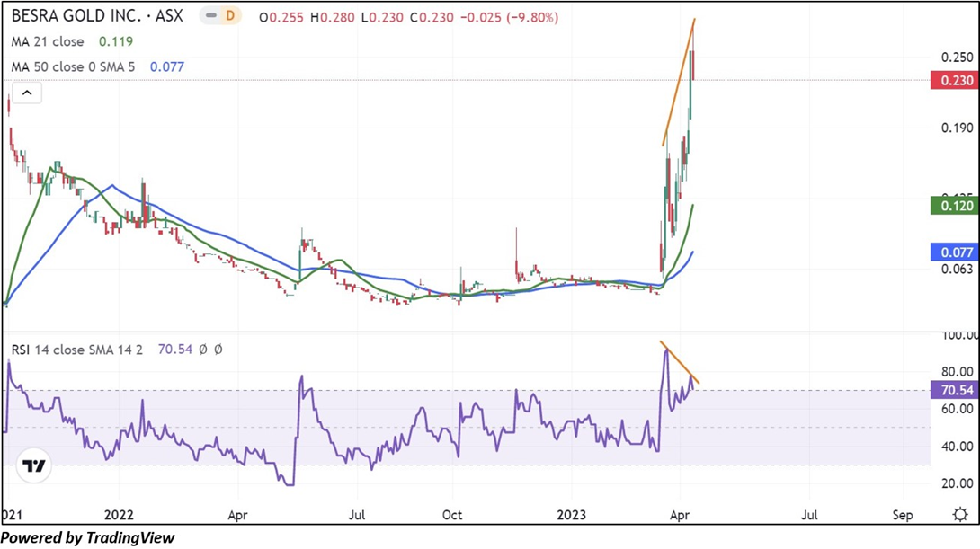Click the 0.190 price axis label
This screenshot has height=549, width=980.
point(957,128)
